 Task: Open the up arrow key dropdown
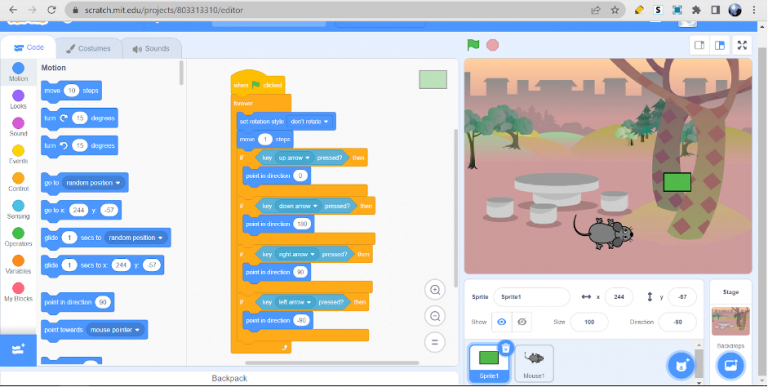point(294,158)
